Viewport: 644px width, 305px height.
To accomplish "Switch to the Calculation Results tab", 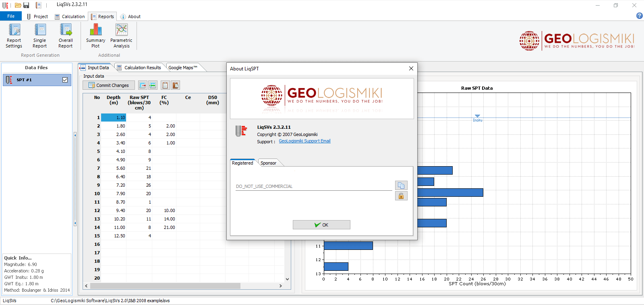I will pyautogui.click(x=139, y=68).
